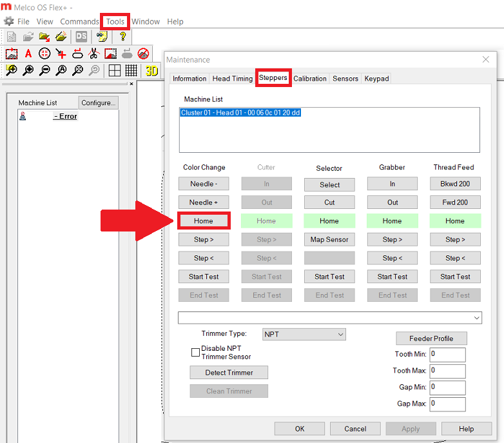504x443 pixels.
Task: Click the binoculars notes icon
Action: coord(102,37)
